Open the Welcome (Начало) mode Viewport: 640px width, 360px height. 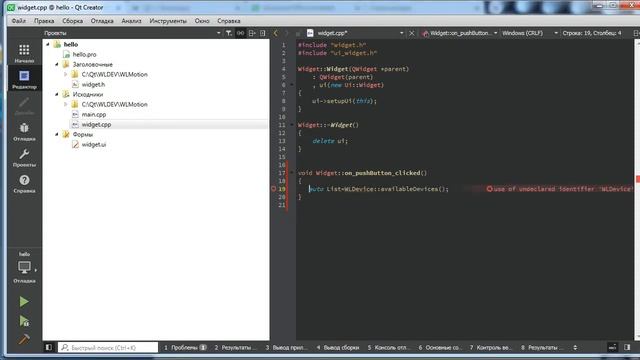click(24, 53)
